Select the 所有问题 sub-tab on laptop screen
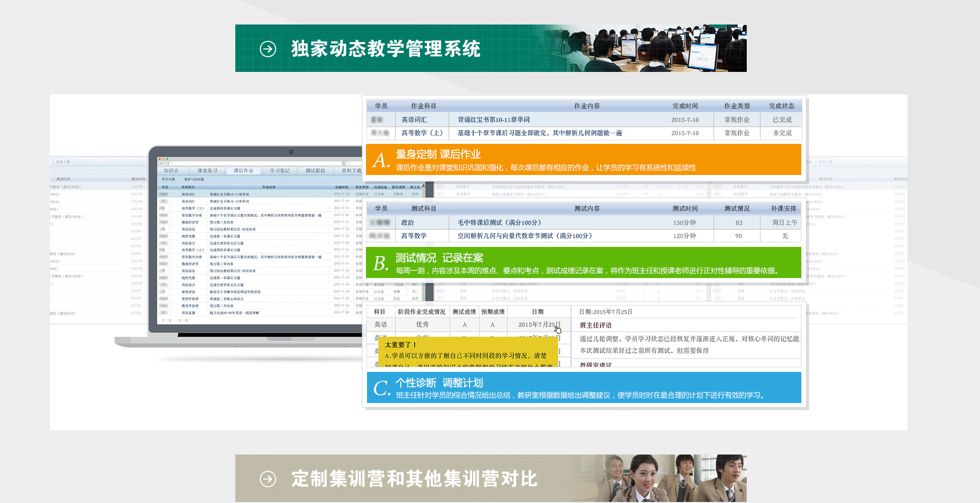 168,179
